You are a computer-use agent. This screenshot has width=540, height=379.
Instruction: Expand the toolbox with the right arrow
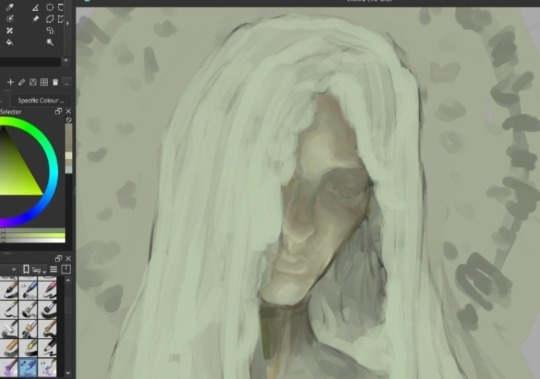coord(68,23)
